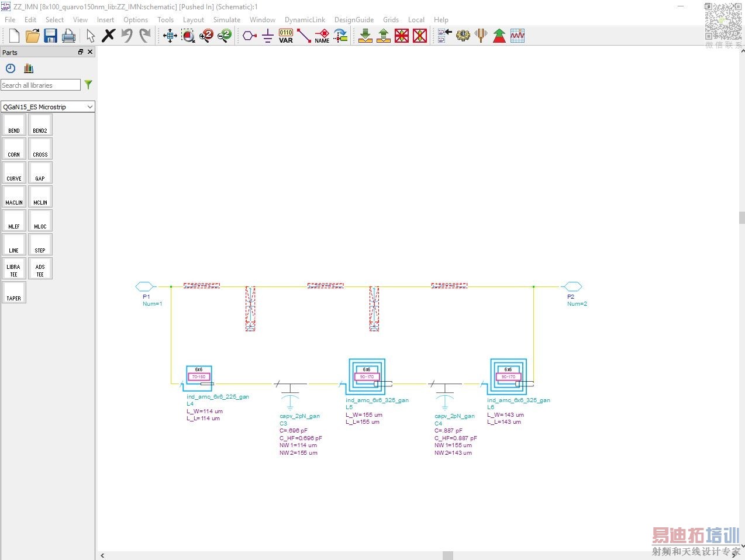Redo the last undone action
745x560 pixels.
(x=144, y=36)
